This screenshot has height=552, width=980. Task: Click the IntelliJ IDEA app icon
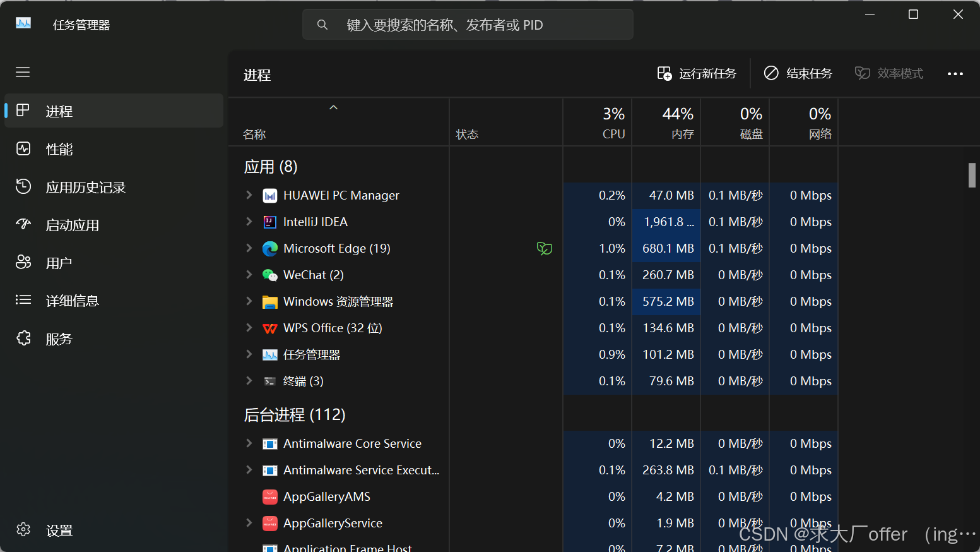(x=270, y=222)
